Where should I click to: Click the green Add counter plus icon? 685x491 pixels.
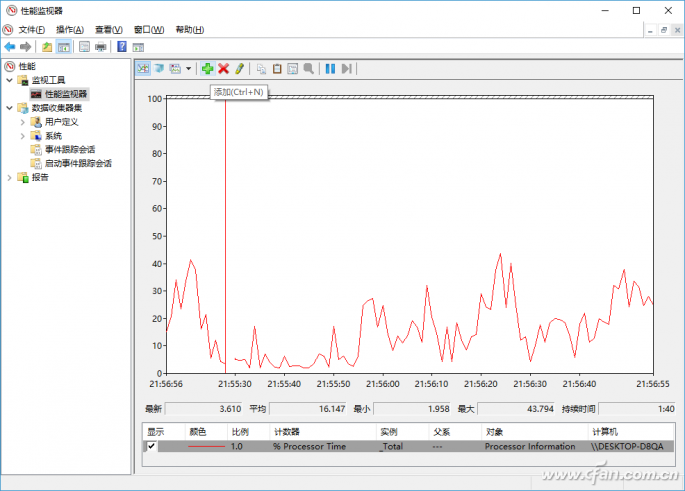[207, 68]
